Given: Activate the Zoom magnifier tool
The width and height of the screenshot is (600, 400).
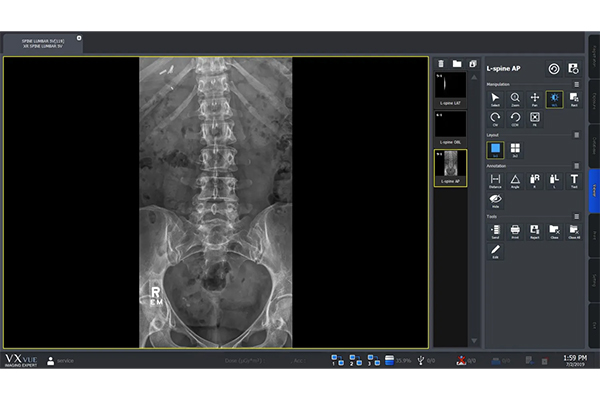Looking at the screenshot, I should pos(515,100).
